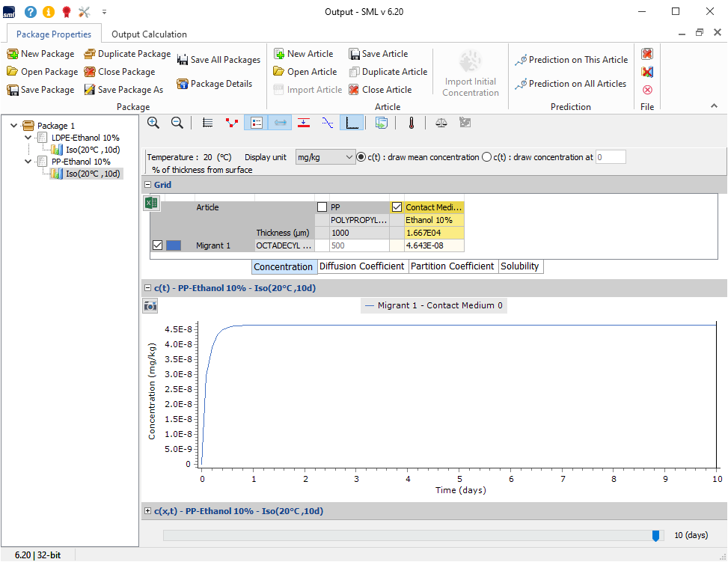The image size is (728, 562).
Task: Click the balance scales icon
Action: point(441,123)
